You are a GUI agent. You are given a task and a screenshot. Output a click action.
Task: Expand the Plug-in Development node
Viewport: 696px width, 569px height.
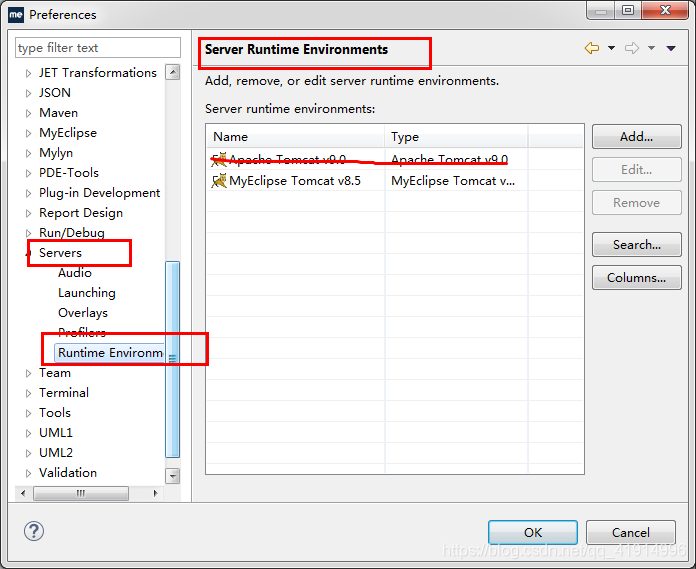pos(28,193)
